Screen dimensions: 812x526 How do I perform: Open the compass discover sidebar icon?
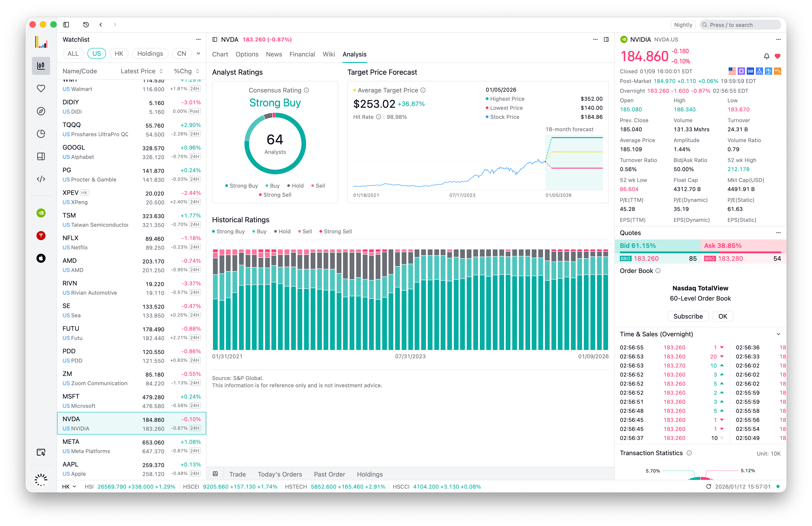[x=41, y=111]
